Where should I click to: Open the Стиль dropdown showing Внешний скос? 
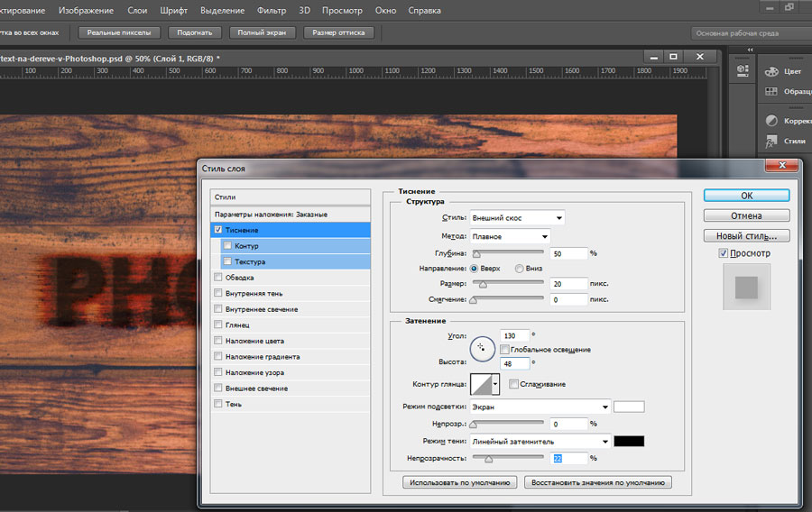point(517,218)
